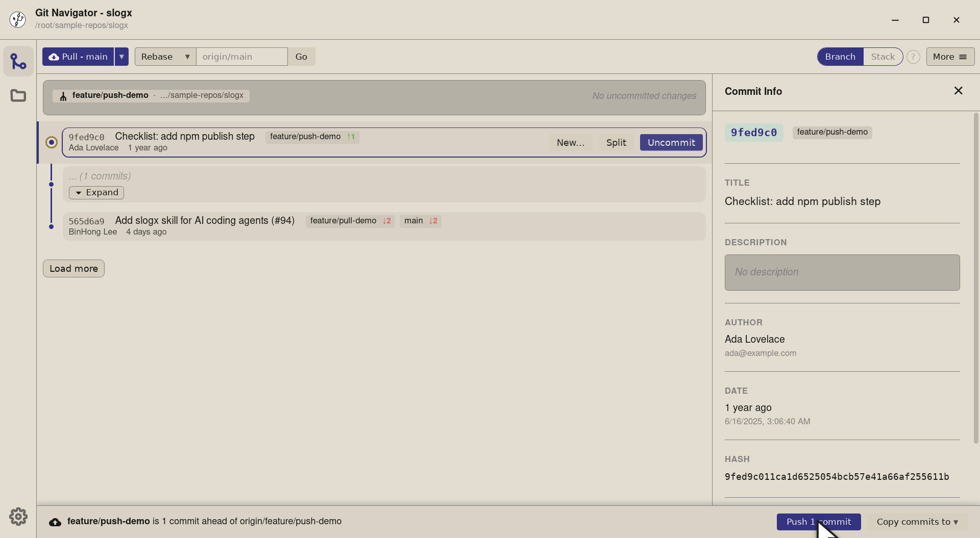Viewport: 980px width, 538px height.
Task: Open the folder sidebar view
Action: point(18,95)
